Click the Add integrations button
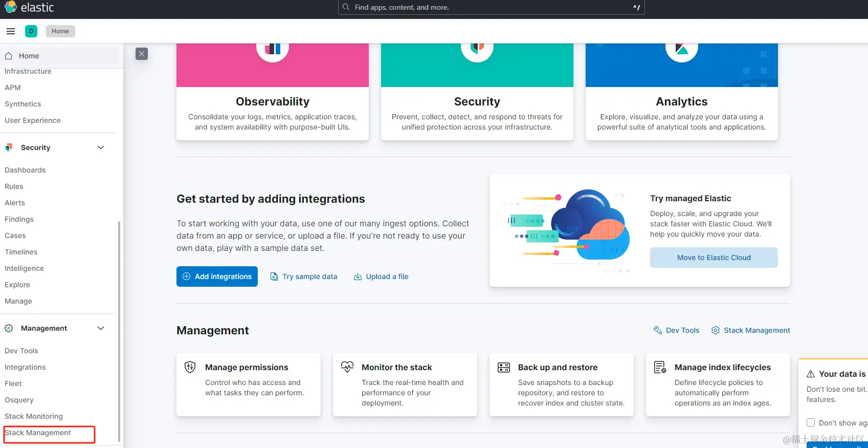This screenshot has height=448, width=868. pos(217,276)
